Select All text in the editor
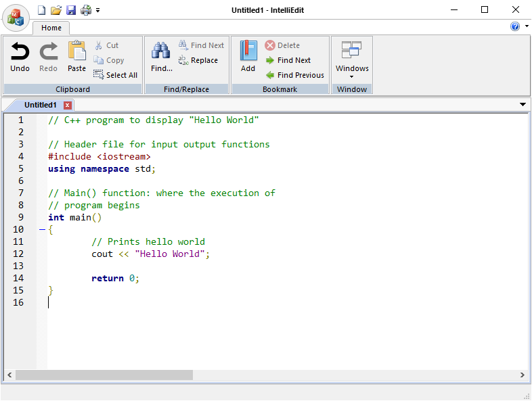This screenshot has width=532, height=401. coord(115,75)
